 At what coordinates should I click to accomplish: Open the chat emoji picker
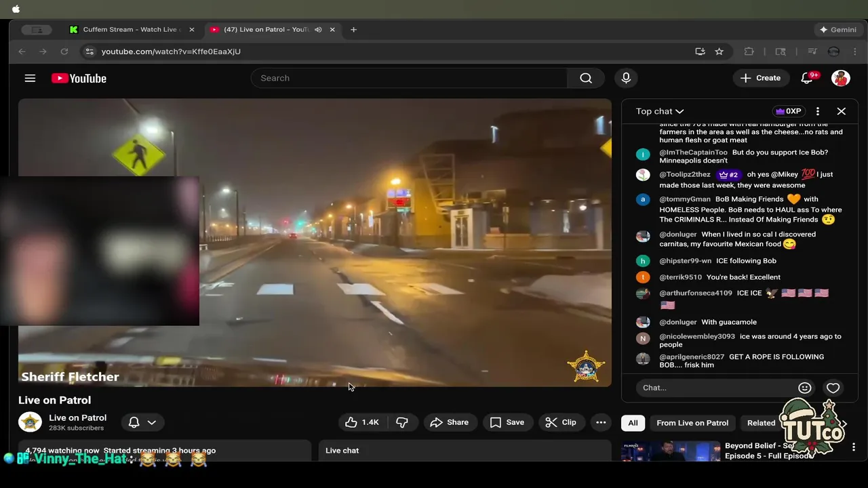click(805, 388)
